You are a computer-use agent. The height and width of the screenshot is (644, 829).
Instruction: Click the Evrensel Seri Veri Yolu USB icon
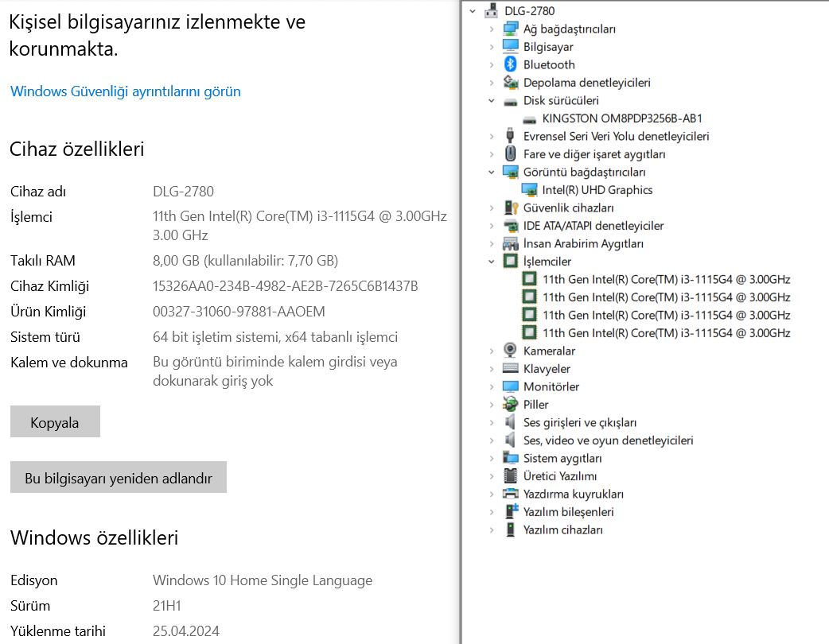510,136
